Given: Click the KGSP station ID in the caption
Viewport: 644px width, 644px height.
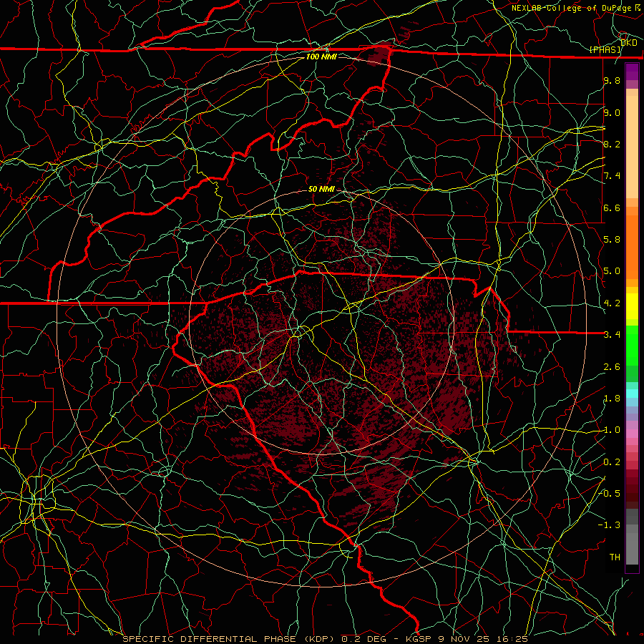Looking at the screenshot, I should (420, 639).
